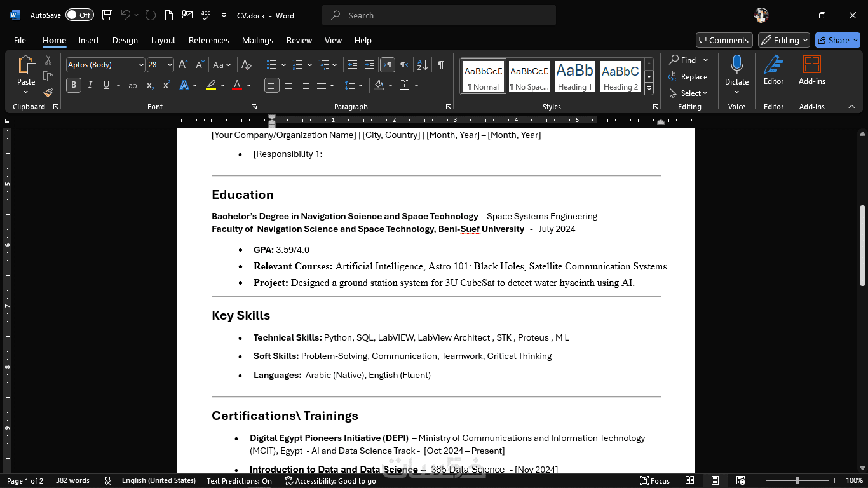This screenshot has height=488, width=868.
Task: Open the proofing errors status bar icon
Action: click(106, 481)
